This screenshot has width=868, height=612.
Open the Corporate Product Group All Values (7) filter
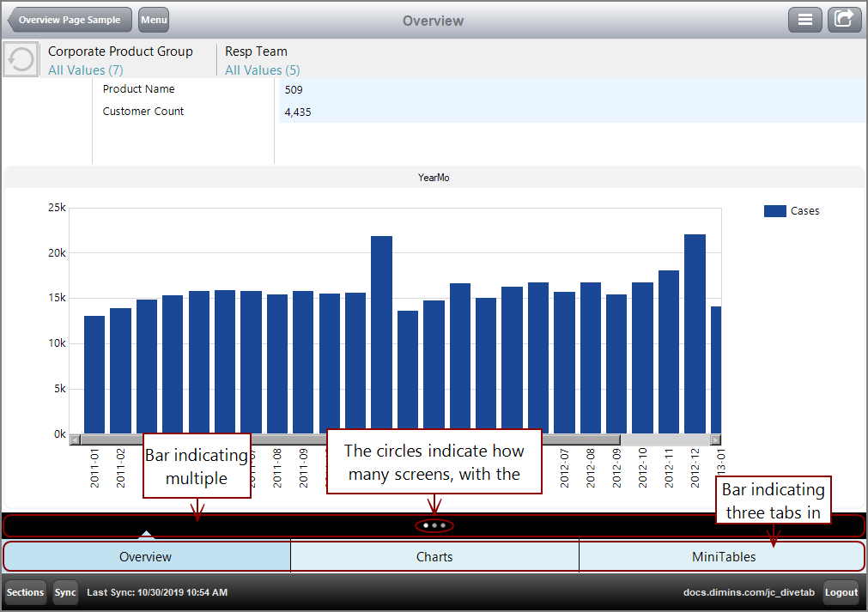[x=85, y=70]
